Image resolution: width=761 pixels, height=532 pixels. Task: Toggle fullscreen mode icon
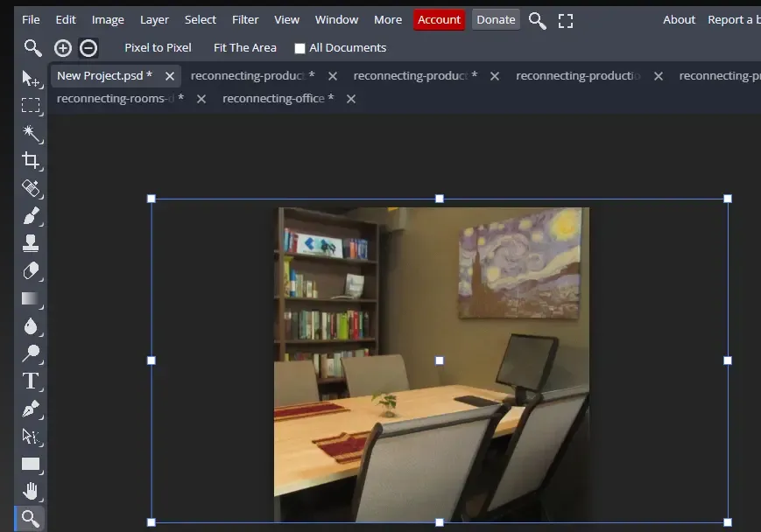tap(566, 20)
